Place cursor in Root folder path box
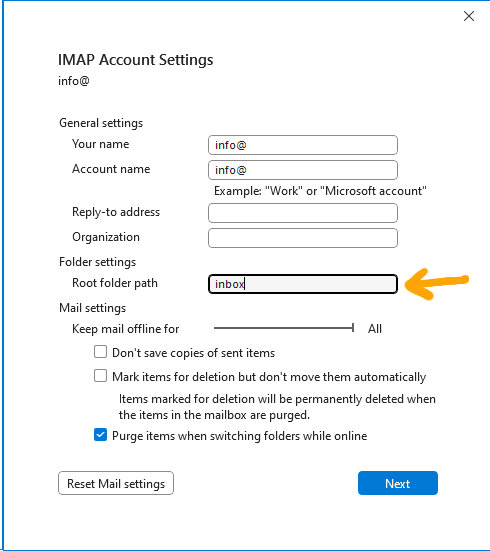Image resolution: width=490 pixels, height=551 pixels. (303, 284)
